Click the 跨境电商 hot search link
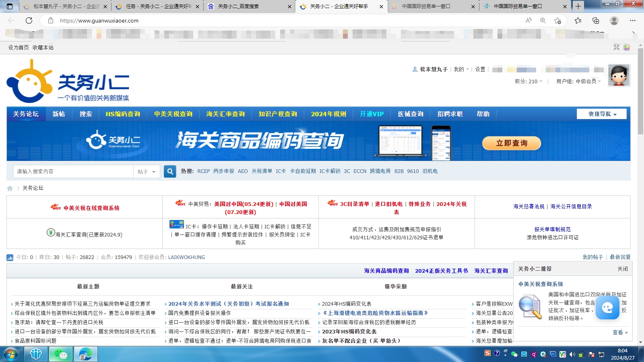Image resolution: width=644 pixels, height=362 pixels. [x=380, y=171]
